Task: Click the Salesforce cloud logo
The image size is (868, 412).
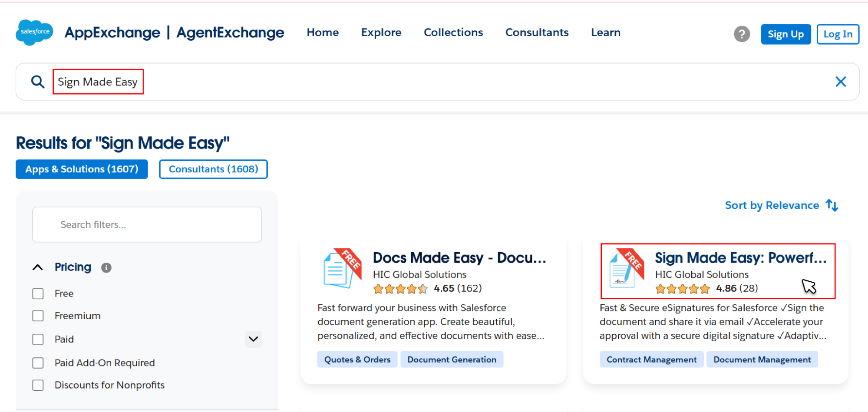Action: click(x=34, y=32)
